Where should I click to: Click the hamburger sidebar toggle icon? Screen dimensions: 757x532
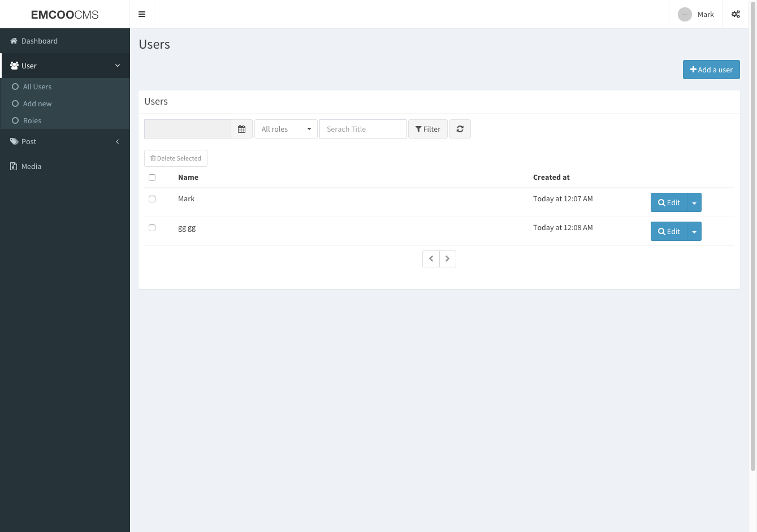(142, 14)
